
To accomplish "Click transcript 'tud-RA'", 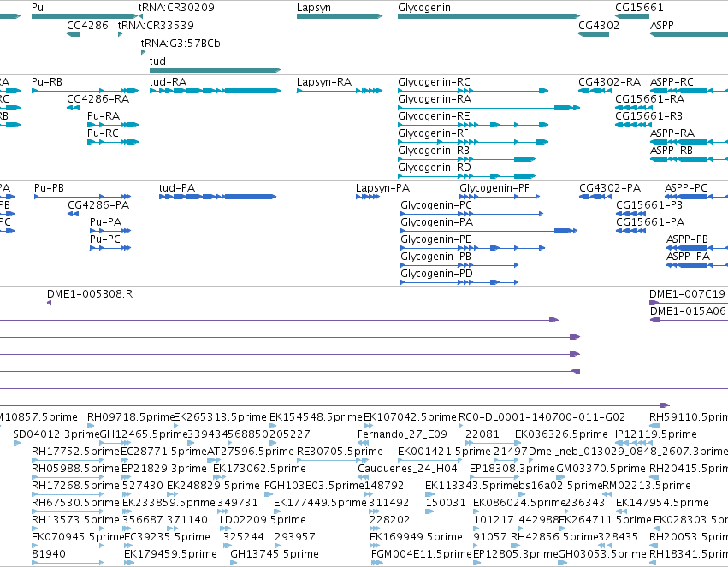I will 168,82.
